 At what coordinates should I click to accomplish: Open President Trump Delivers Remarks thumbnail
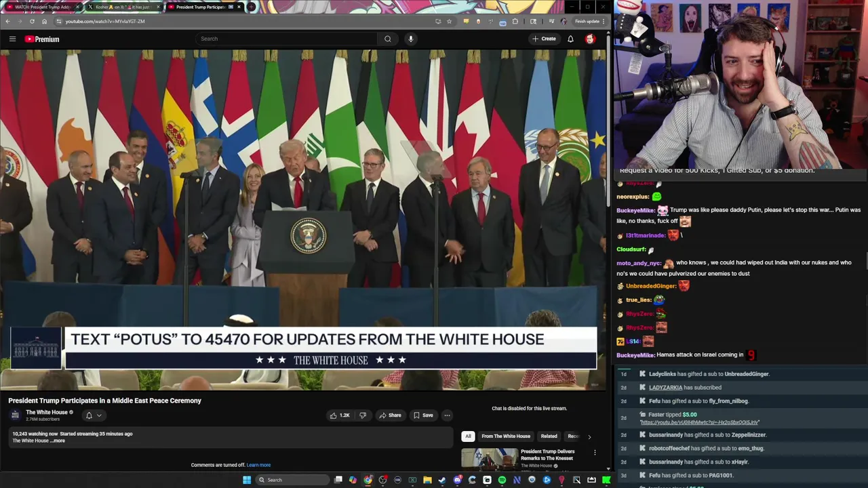[x=489, y=458]
